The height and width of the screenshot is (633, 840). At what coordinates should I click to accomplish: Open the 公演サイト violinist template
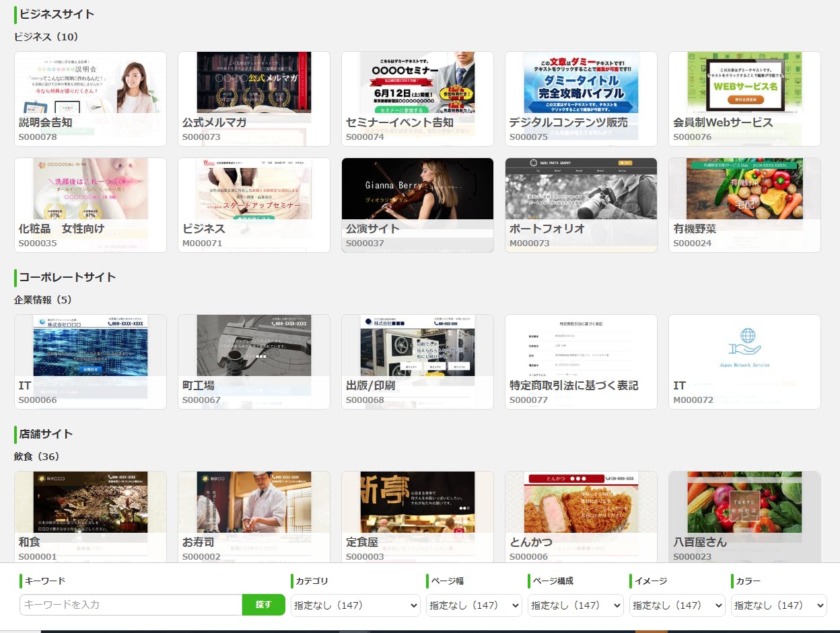[417, 204]
